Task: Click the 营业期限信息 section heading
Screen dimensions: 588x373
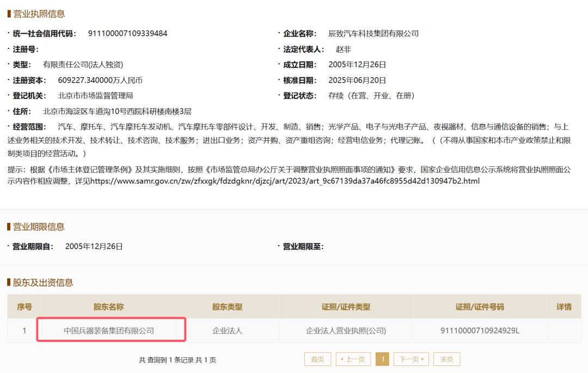Action: [39, 227]
